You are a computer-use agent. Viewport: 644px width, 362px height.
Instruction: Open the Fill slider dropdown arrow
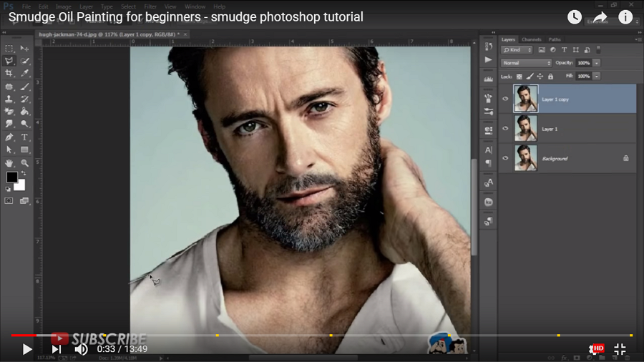click(597, 77)
